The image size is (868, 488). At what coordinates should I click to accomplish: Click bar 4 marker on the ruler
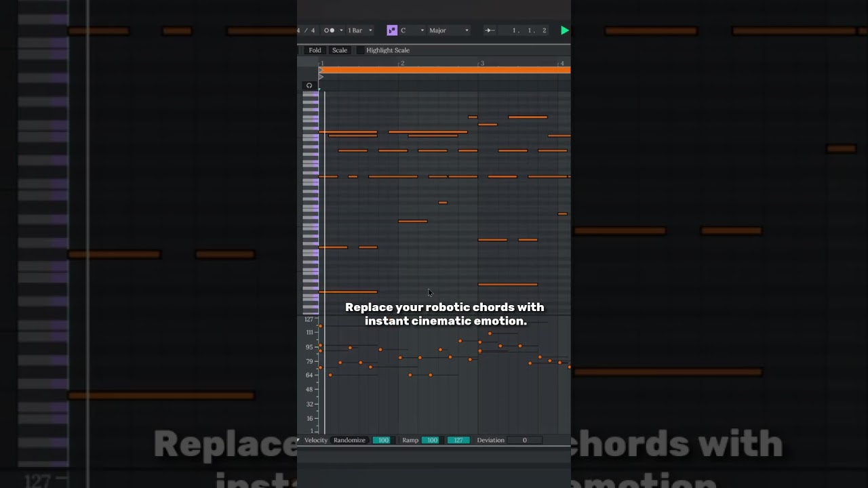[561, 63]
